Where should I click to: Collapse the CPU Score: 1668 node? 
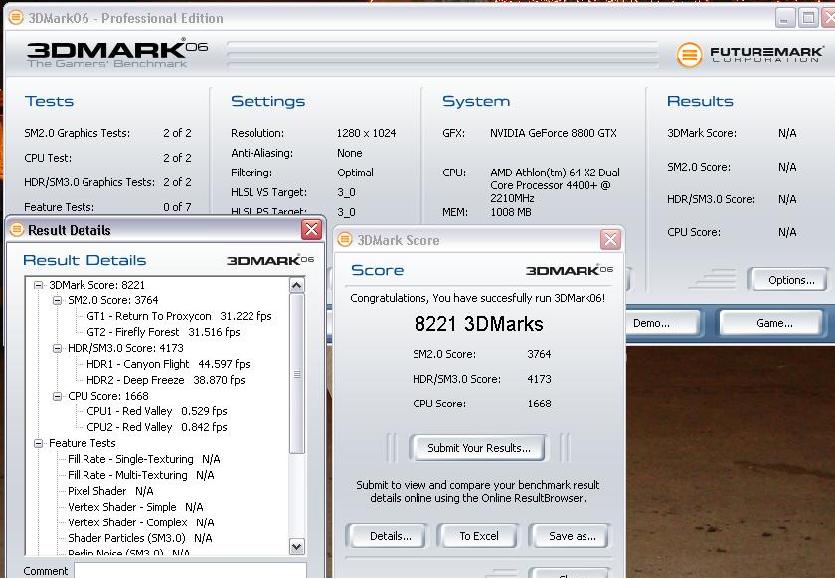click(x=58, y=396)
